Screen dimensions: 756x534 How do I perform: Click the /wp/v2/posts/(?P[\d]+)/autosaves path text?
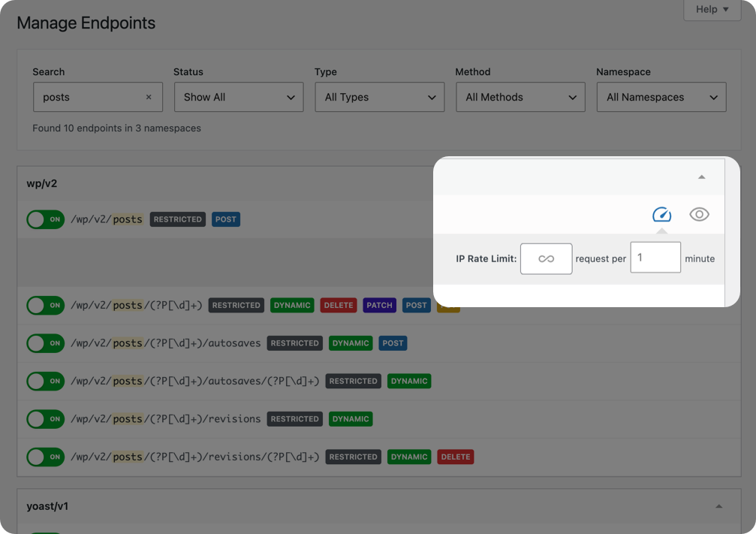point(165,343)
